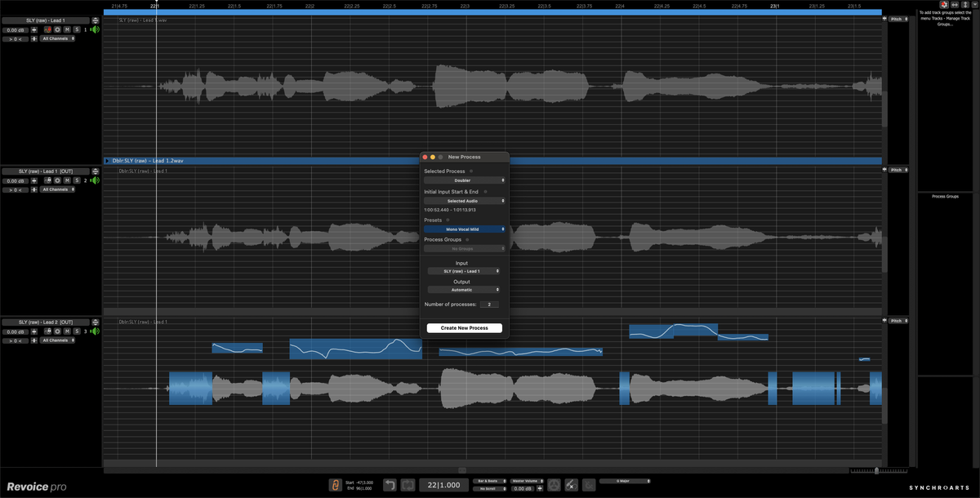Screen dimensions: 980x498
Task: Click the Pitch button on the top track
Action: pos(897,20)
